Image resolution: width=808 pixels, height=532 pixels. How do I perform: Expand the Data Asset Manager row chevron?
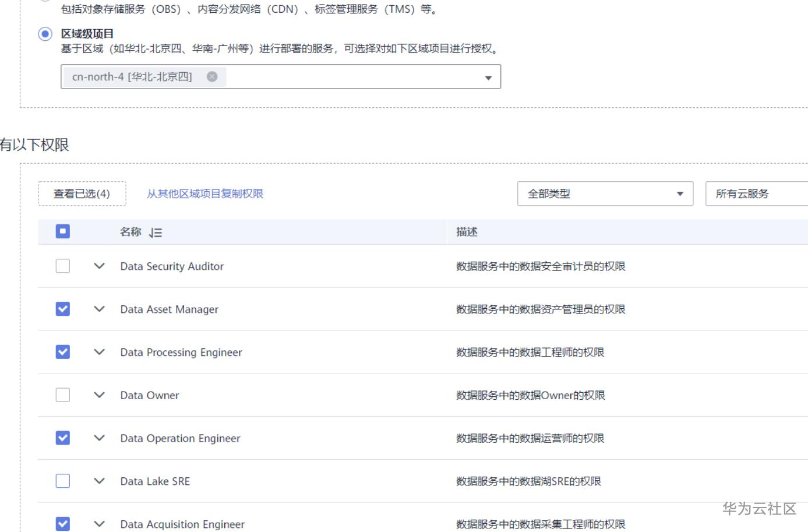tap(100, 309)
